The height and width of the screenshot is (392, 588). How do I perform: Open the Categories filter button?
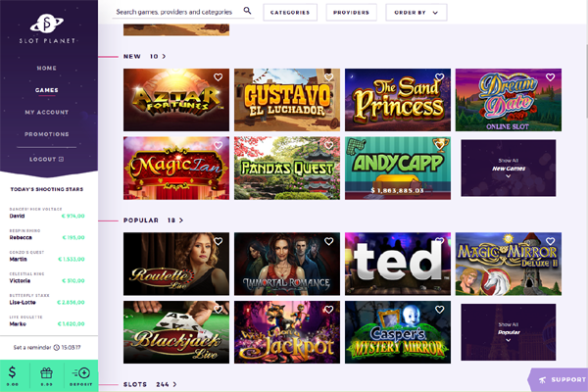[x=290, y=13]
